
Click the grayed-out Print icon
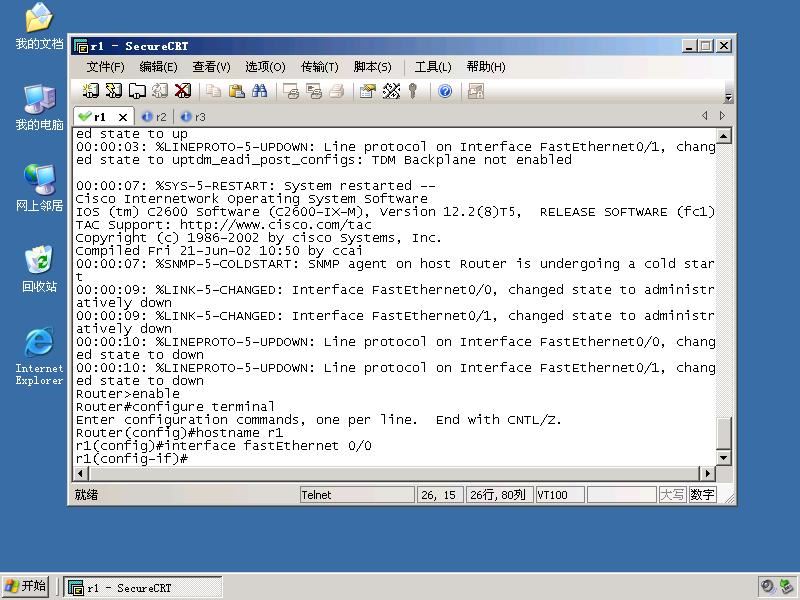336,91
